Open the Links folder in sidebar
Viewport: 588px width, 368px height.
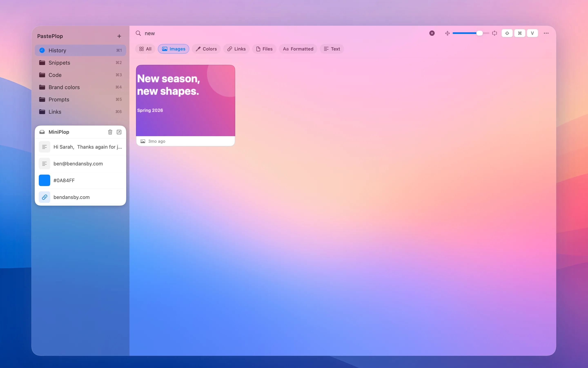pyautogui.click(x=80, y=112)
